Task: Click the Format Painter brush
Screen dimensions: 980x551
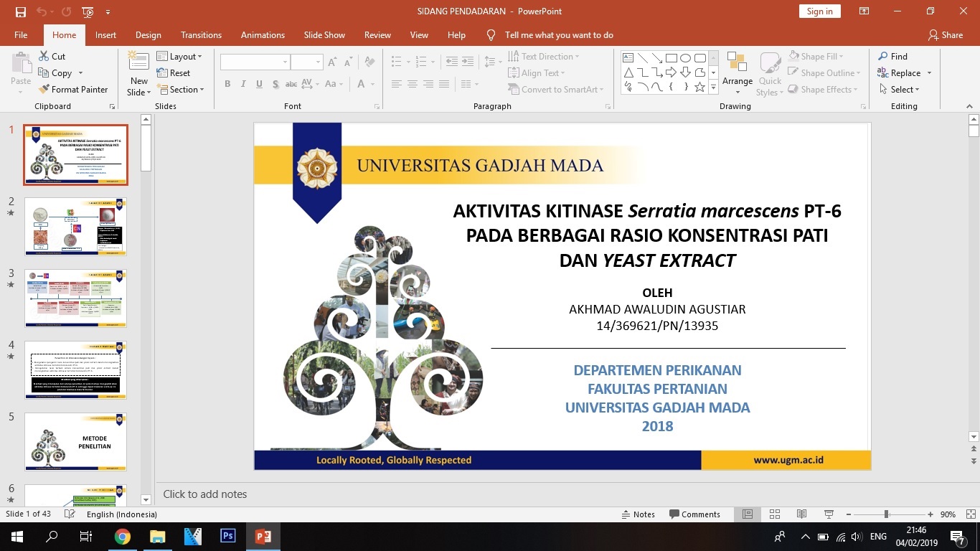Action: click(x=72, y=90)
